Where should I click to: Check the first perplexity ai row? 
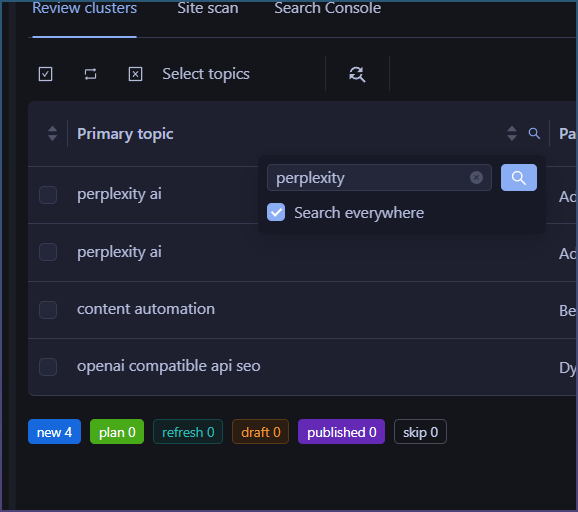[x=48, y=195]
